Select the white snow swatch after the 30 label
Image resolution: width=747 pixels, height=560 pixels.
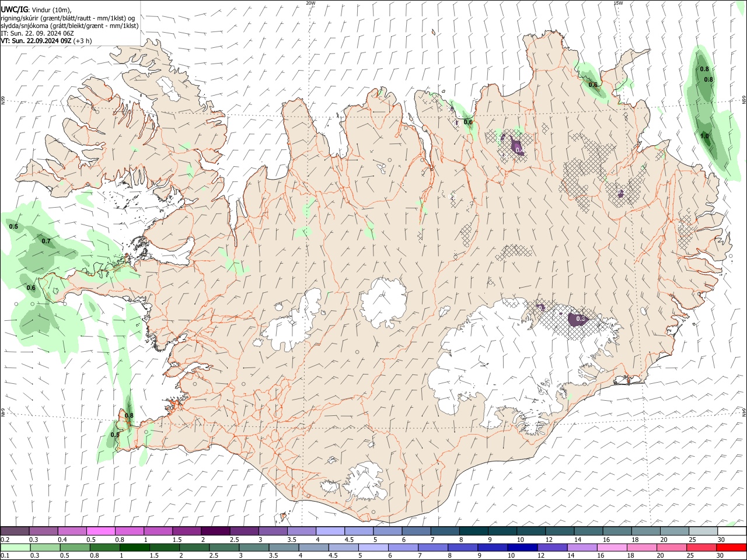(732, 531)
